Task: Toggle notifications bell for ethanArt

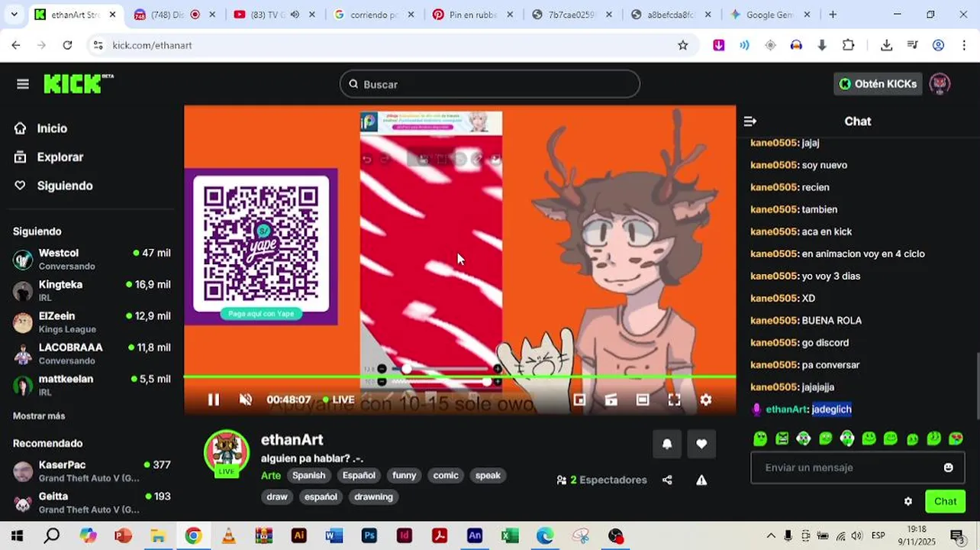Action: 667,444
